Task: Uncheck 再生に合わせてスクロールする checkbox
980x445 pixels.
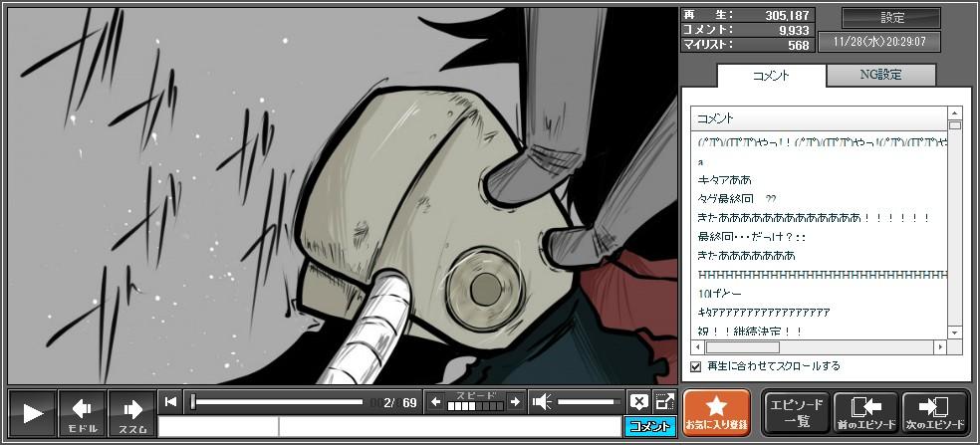Action: coord(696,366)
